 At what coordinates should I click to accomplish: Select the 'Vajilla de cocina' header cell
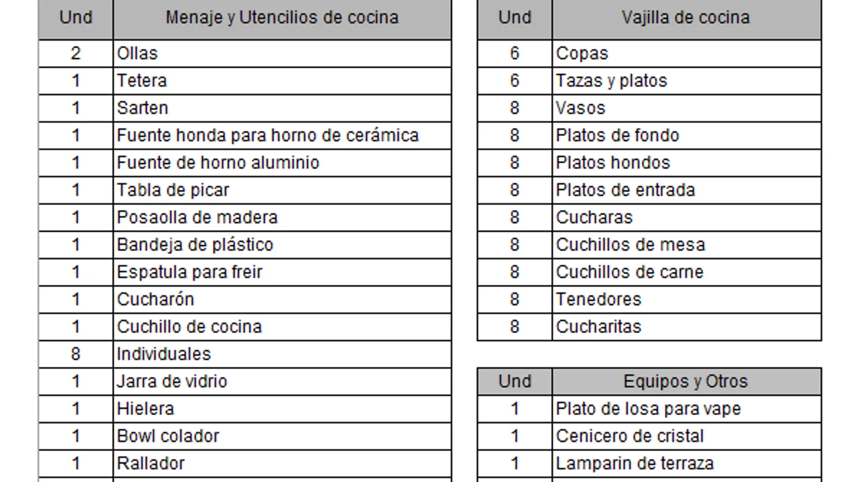click(686, 18)
